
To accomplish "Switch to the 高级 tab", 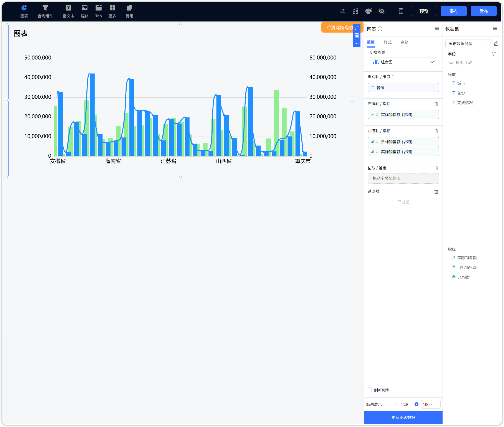I will coord(405,42).
